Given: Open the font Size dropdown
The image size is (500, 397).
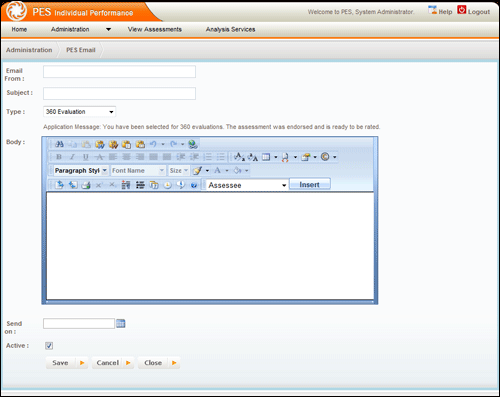Looking at the screenshot, I should tap(179, 171).
